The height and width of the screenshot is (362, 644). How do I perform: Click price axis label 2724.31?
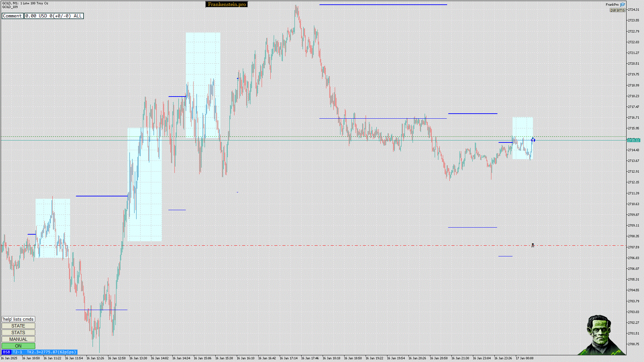[634, 10]
